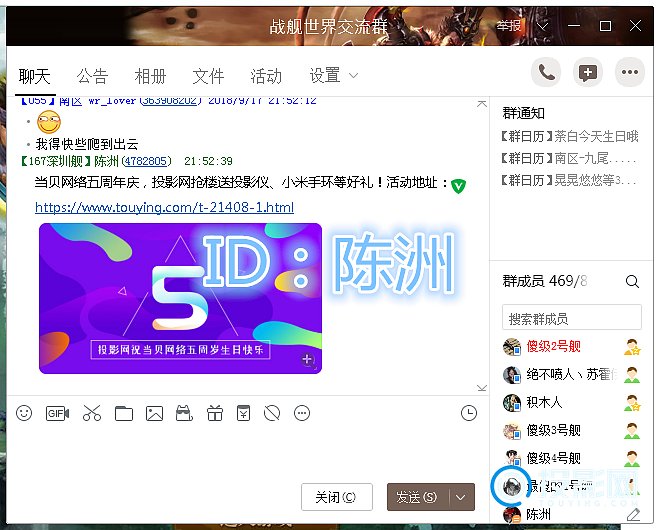The height and width of the screenshot is (530, 660).
Task: Zoom the shared image with magnifier icon
Action: (x=308, y=360)
